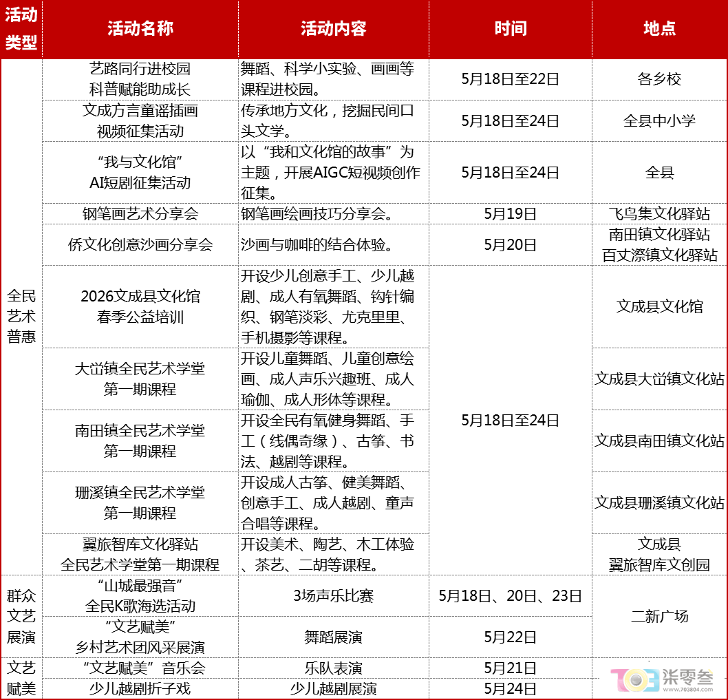Select the 5月22日 time cell

(x=511, y=637)
